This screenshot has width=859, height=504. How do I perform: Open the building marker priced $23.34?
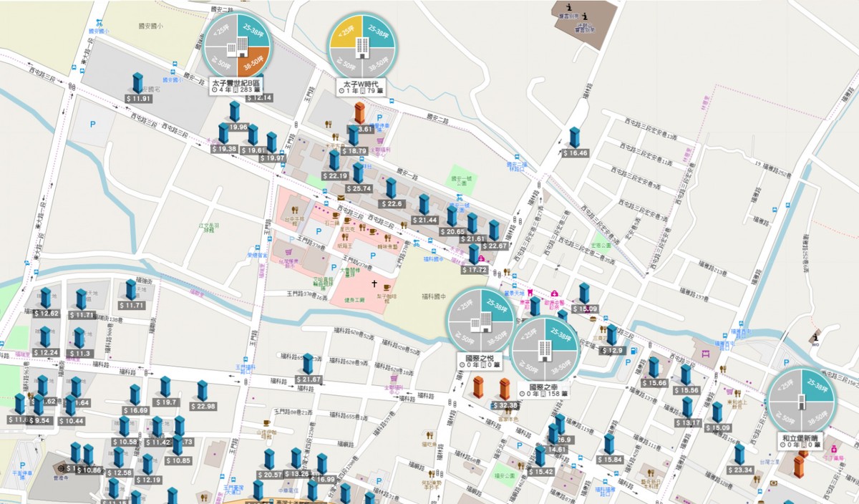tap(739, 455)
